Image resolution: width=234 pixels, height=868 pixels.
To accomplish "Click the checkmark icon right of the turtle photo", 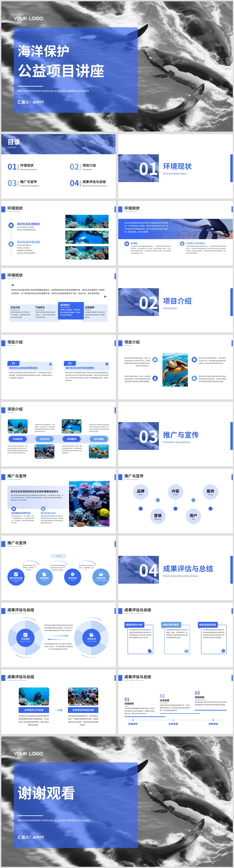I will click(x=194, y=360).
